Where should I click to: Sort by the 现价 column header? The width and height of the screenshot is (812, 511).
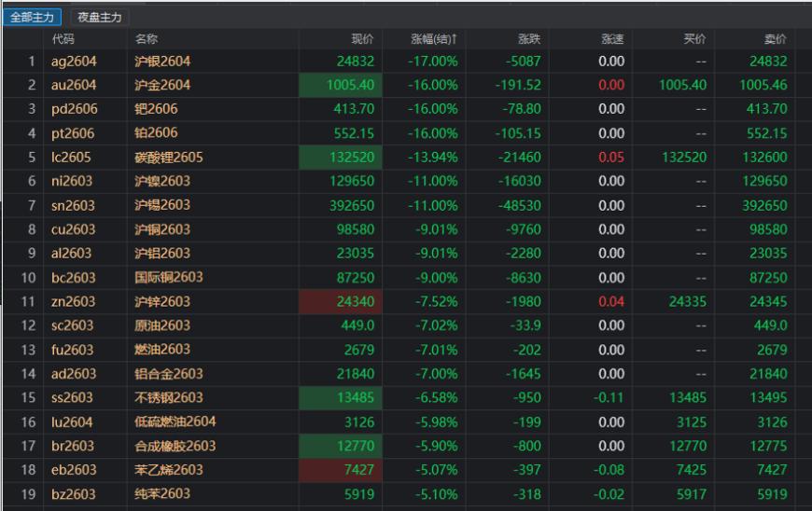pyautogui.click(x=361, y=39)
